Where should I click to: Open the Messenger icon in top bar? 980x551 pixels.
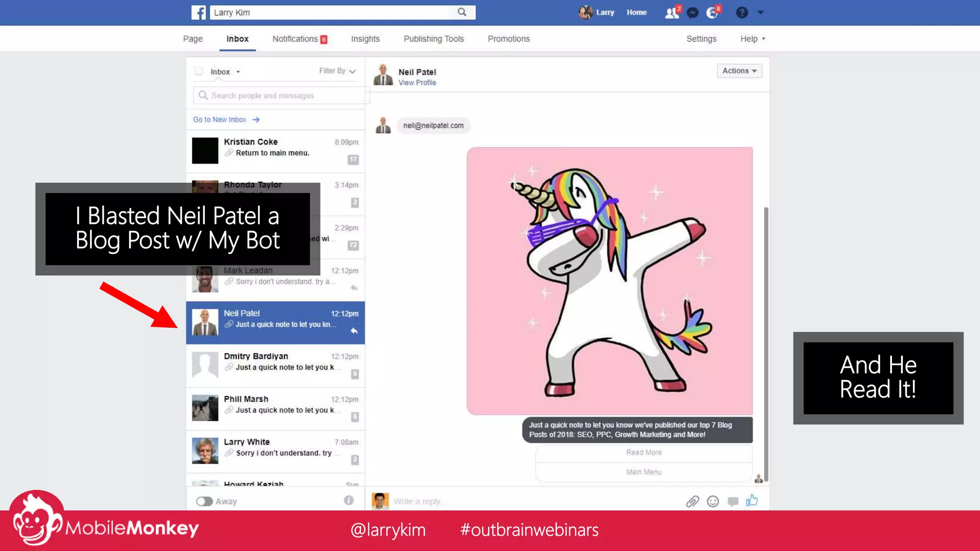[692, 13]
